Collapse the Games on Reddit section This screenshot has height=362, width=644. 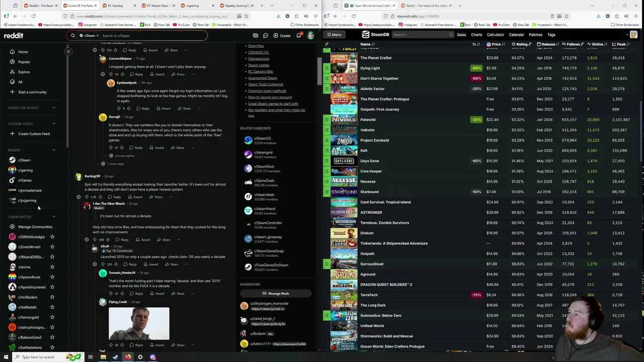point(54,108)
